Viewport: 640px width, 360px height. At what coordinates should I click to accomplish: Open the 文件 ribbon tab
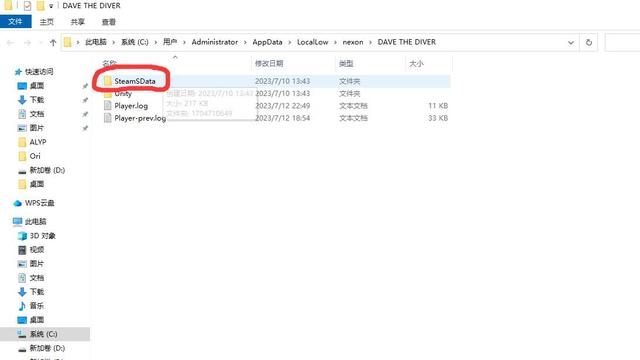tap(16, 22)
